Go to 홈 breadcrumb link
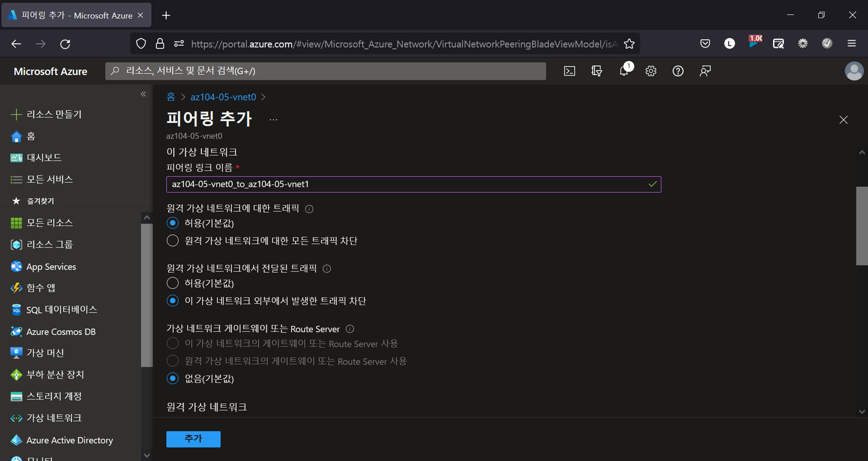 171,97
